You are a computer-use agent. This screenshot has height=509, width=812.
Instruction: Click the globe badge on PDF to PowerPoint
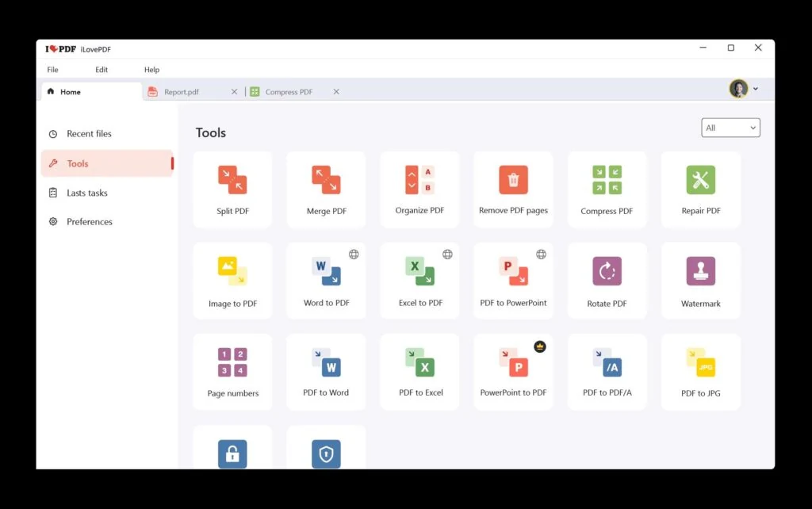[x=541, y=254]
